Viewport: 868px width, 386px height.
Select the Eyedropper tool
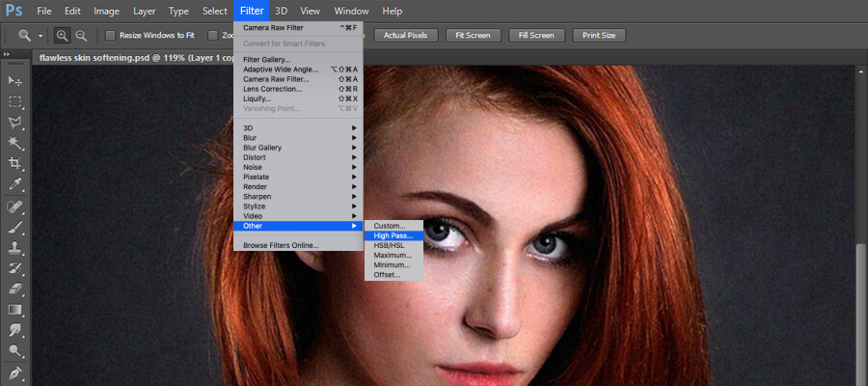[x=14, y=184]
